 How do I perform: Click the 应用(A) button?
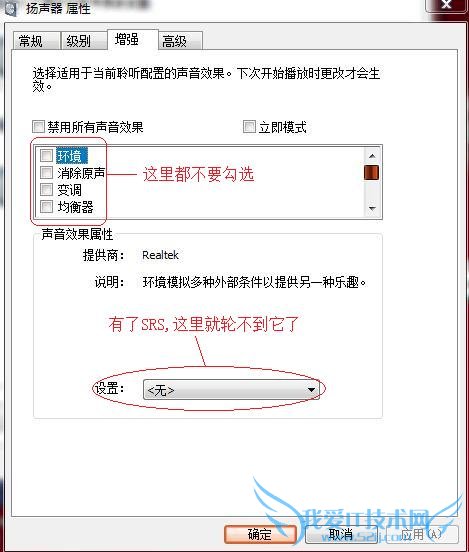coord(422,534)
